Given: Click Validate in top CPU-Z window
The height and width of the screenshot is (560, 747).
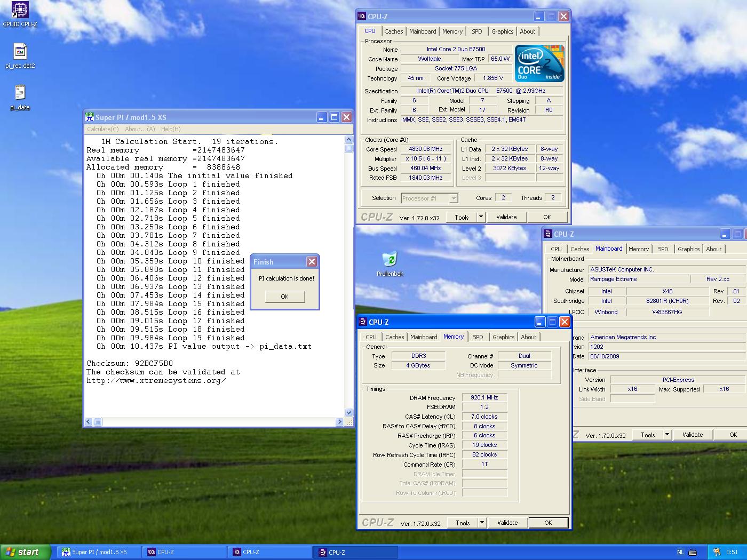Looking at the screenshot, I should [506, 217].
